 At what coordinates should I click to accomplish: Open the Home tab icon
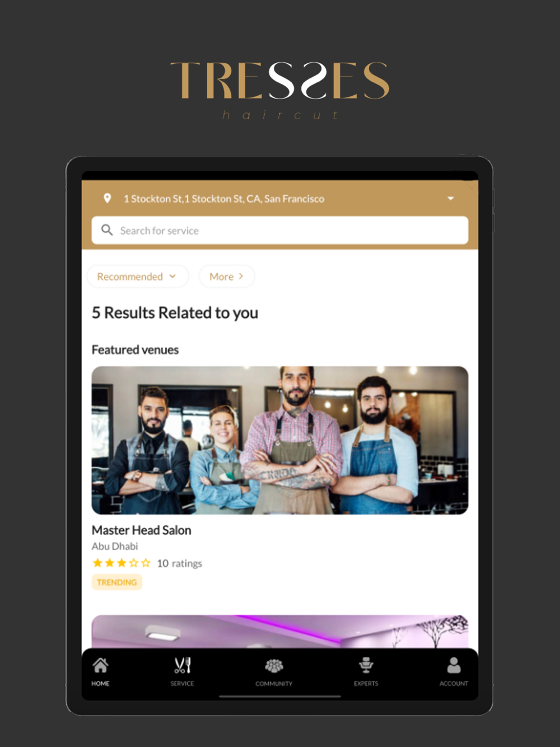pyautogui.click(x=101, y=665)
